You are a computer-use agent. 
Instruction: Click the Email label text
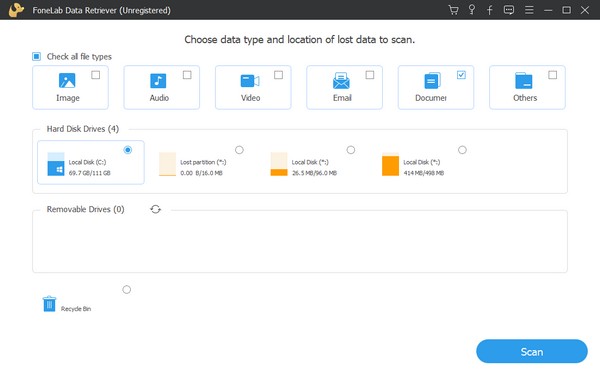(342, 98)
